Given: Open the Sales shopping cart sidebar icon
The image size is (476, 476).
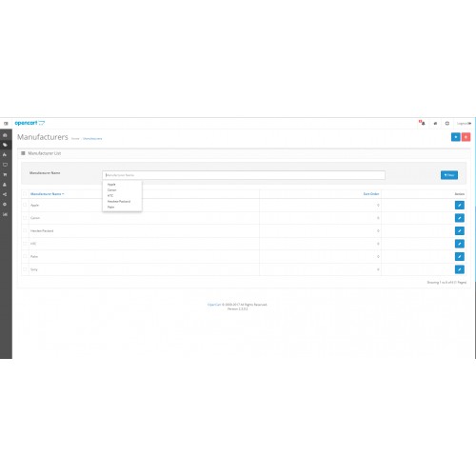Looking at the screenshot, I should coord(5,174).
